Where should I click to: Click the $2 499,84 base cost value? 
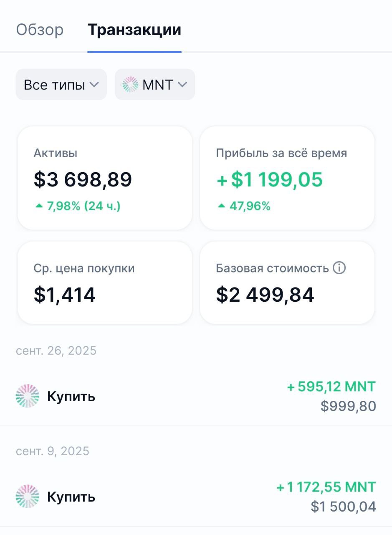(265, 295)
